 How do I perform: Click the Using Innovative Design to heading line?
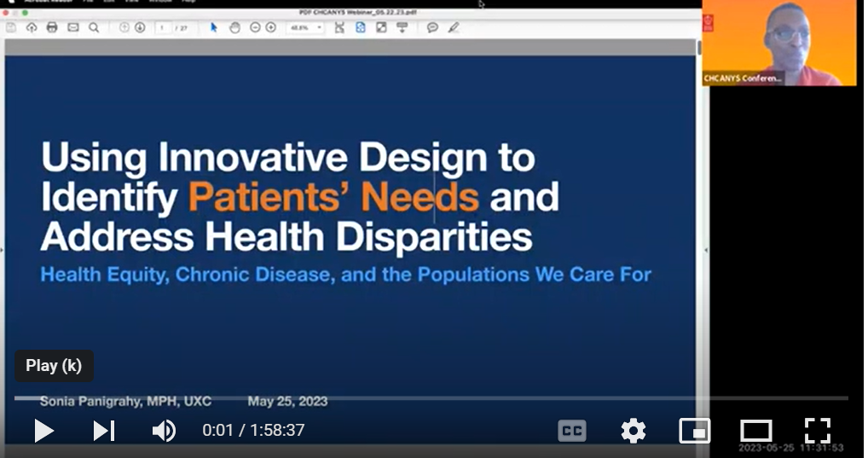pos(288,157)
